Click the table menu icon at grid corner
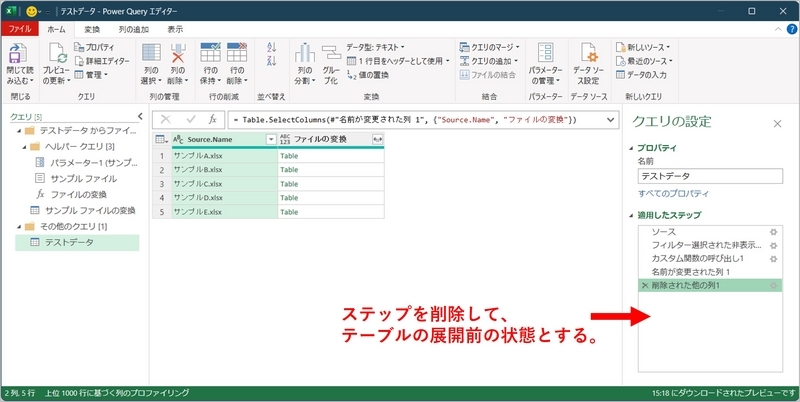Image resolution: width=800 pixels, height=402 pixels. pyautogui.click(x=161, y=139)
